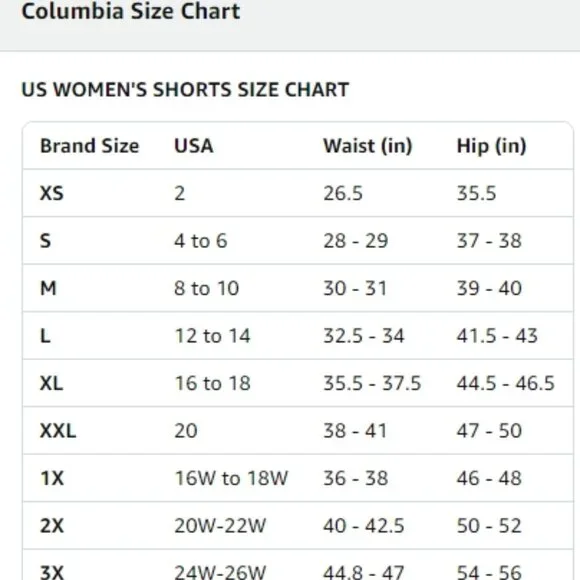Click the 35.5 - 37.5 waist measurement
Screen dimensions: 580x580
coord(372,383)
